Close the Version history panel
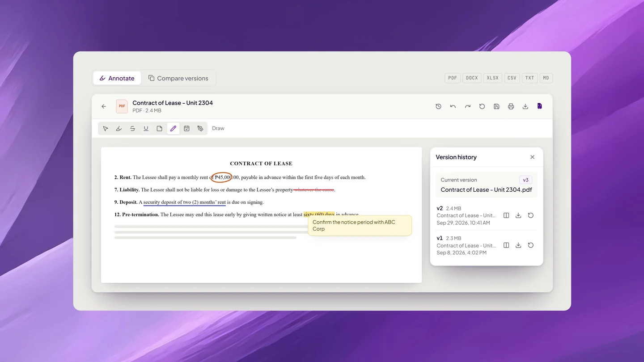The width and height of the screenshot is (644, 362). pyautogui.click(x=532, y=157)
